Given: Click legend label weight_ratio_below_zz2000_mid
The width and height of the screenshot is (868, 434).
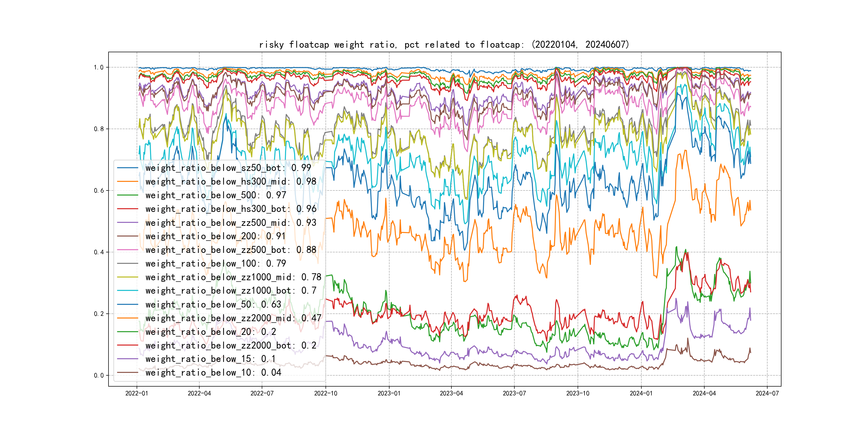Looking at the screenshot, I should pyautogui.click(x=233, y=318).
